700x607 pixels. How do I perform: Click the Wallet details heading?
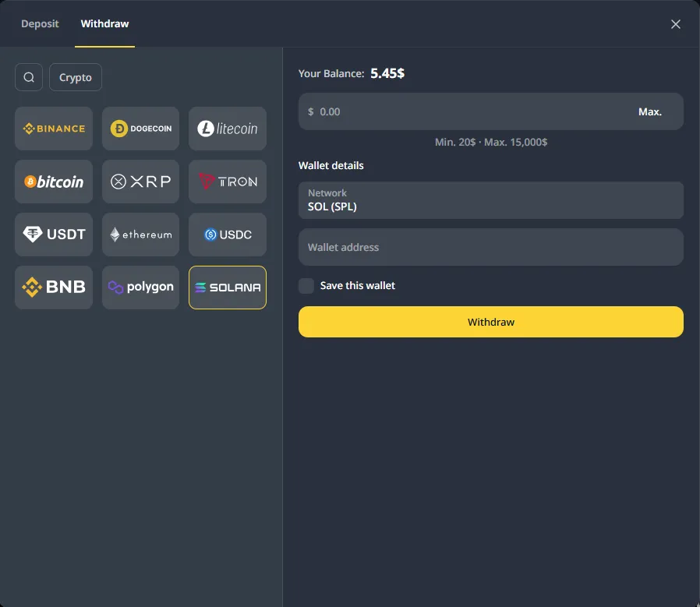pos(331,166)
